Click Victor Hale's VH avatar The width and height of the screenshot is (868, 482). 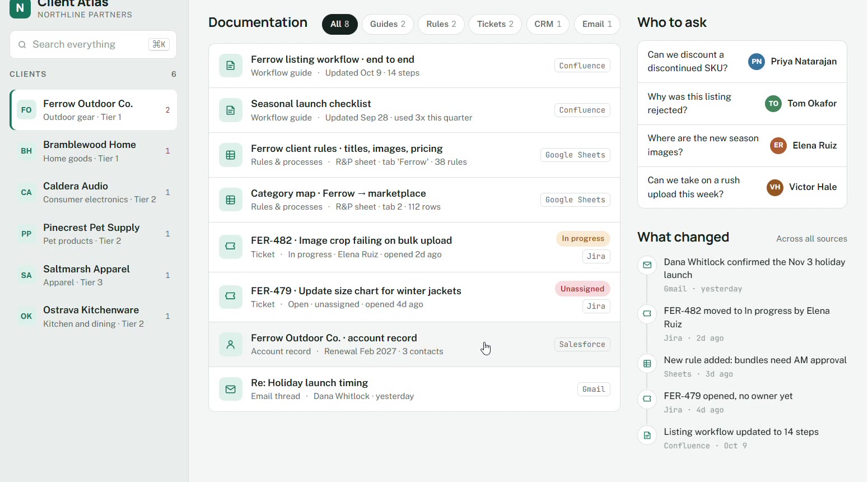(x=775, y=187)
